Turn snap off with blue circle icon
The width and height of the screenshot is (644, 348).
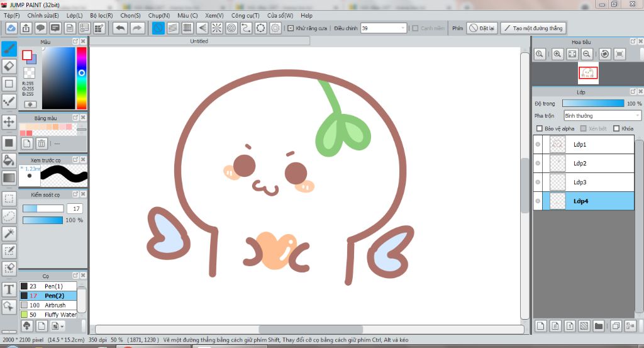(158, 28)
